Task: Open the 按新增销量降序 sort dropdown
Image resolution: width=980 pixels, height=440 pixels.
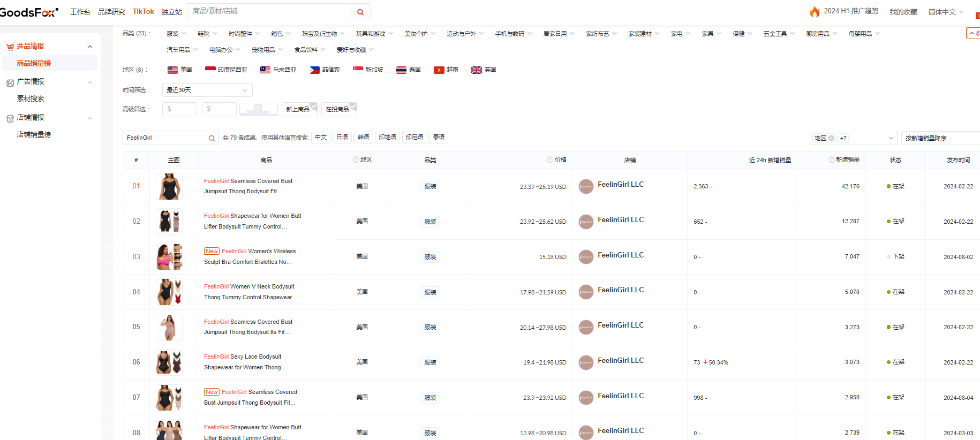Action: coord(940,138)
